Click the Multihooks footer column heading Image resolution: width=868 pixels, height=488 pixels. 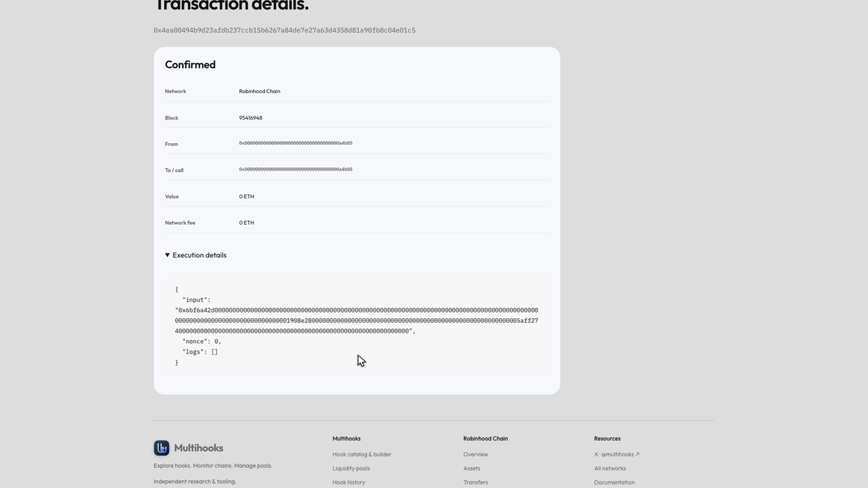tap(346, 439)
